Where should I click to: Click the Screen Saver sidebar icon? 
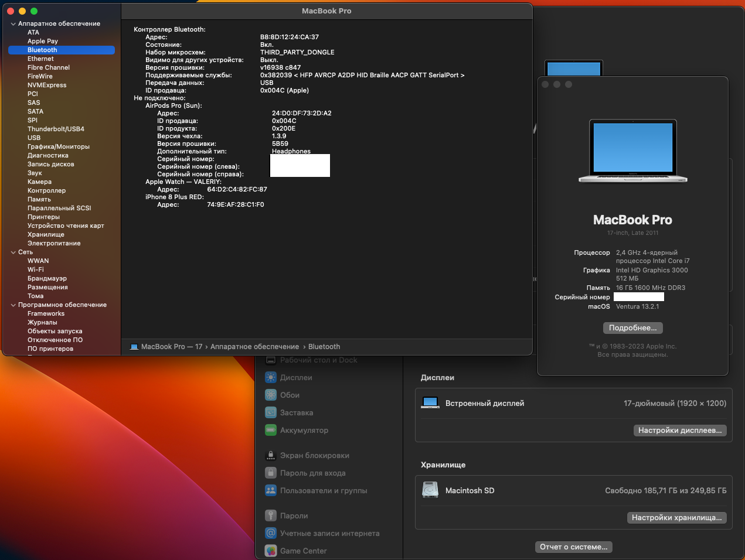coord(270,412)
